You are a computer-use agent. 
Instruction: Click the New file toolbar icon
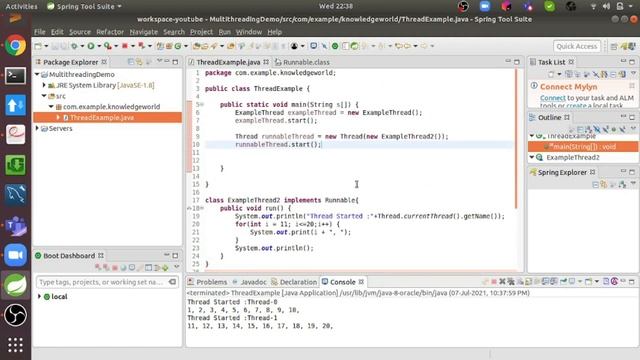pos(38,46)
